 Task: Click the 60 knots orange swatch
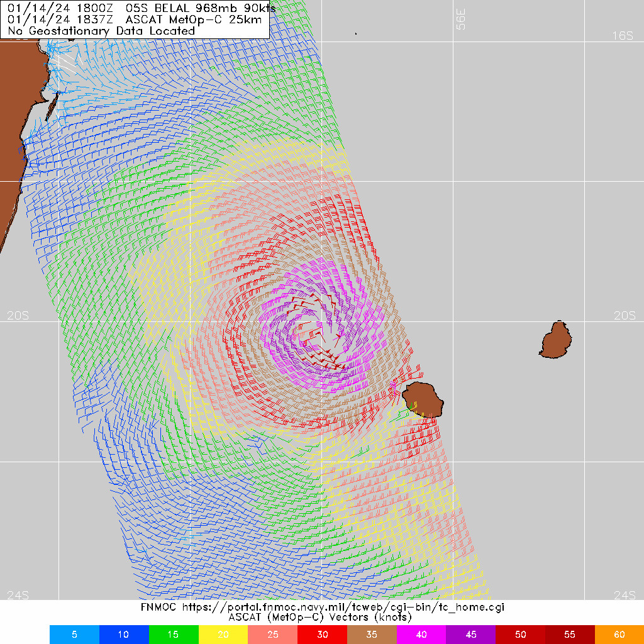point(619,634)
